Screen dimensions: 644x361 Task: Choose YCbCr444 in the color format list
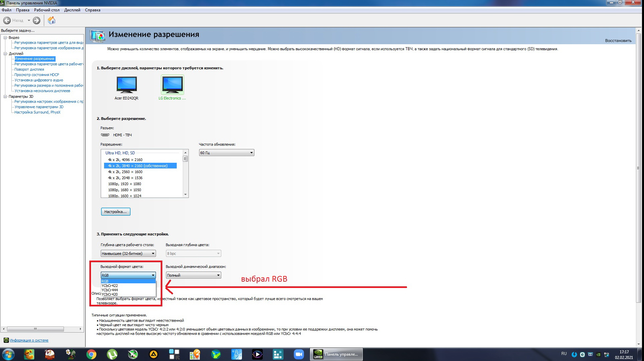(110, 290)
